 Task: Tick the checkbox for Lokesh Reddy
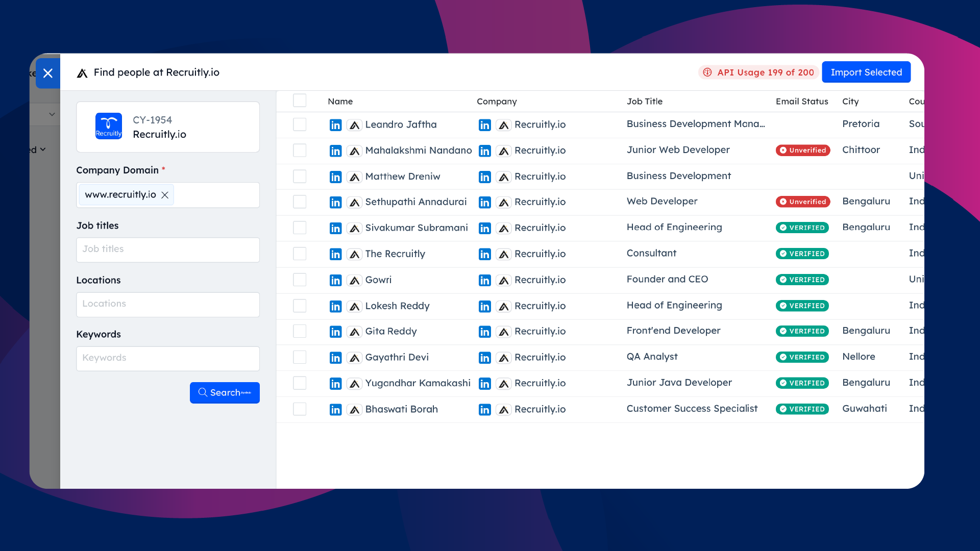300,306
